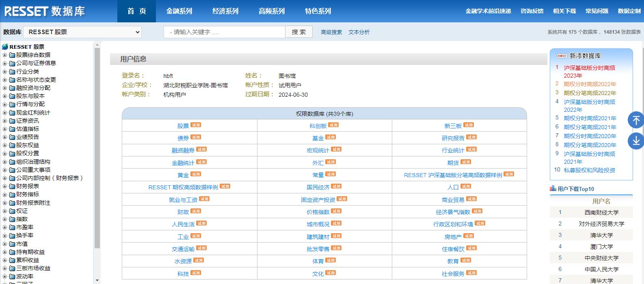Expand the 证券资讯 tree node
Viewport: 644px width, 284px height.
coord(5,121)
